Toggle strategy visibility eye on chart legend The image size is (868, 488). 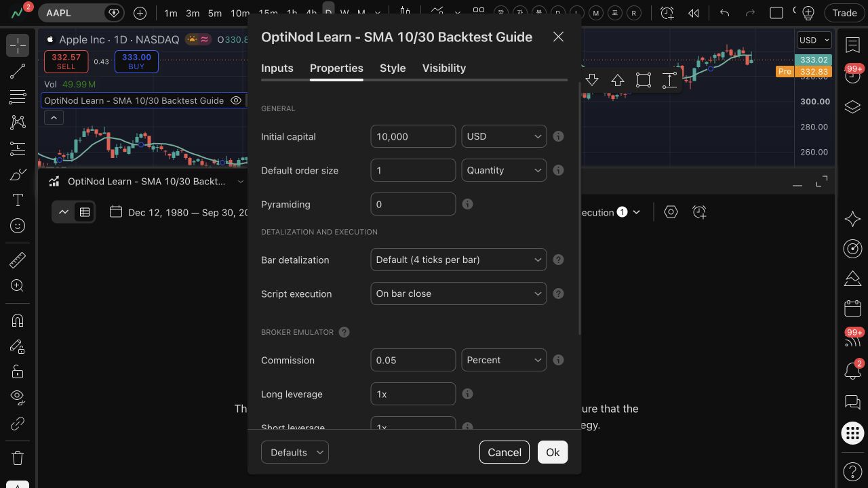(236, 100)
